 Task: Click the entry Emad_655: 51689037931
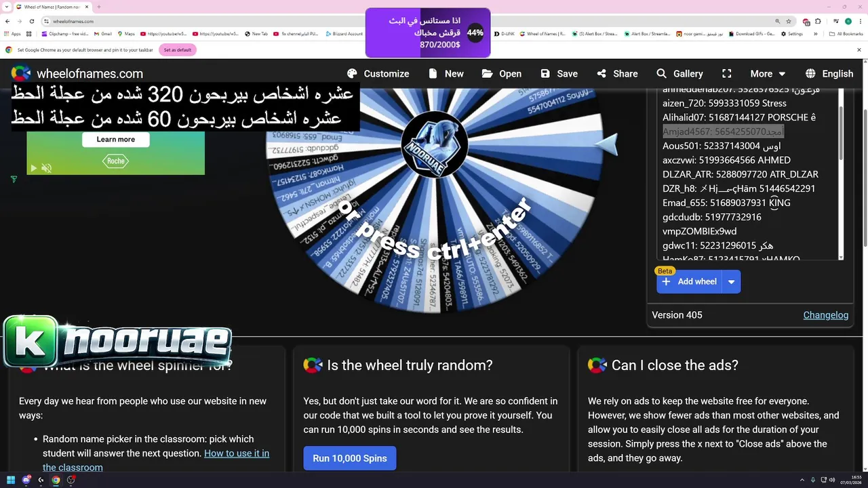[x=726, y=203]
